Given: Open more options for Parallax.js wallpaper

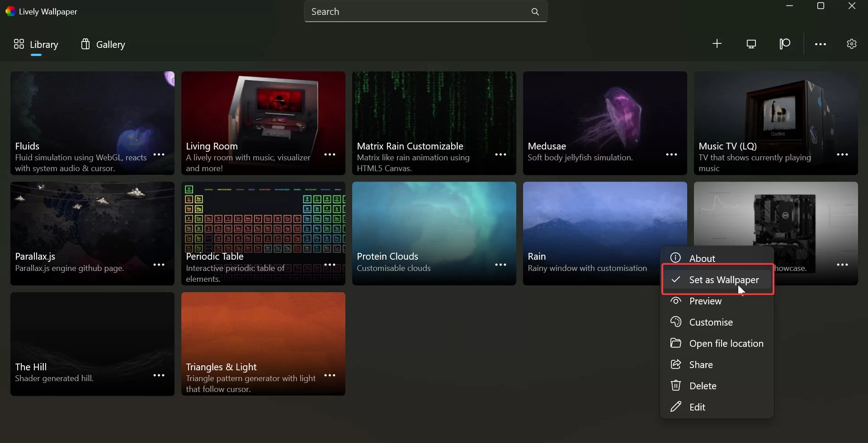Looking at the screenshot, I should coord(159,265).
